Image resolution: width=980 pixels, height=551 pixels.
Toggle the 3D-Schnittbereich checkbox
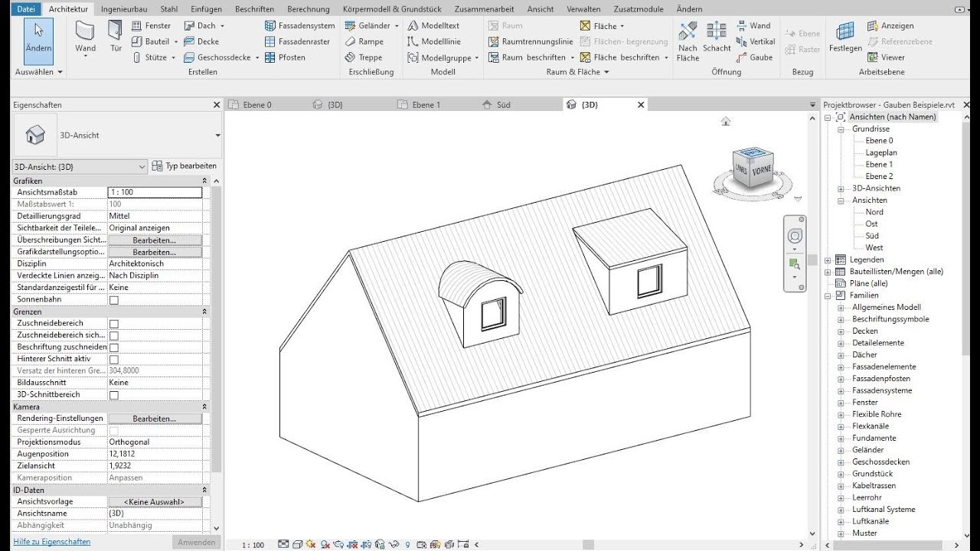[114, 395]
